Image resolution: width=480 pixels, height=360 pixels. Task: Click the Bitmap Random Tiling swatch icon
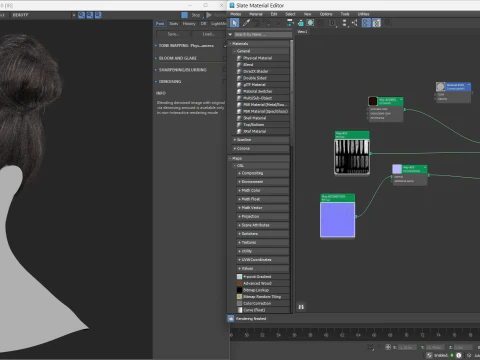[239, 297]
